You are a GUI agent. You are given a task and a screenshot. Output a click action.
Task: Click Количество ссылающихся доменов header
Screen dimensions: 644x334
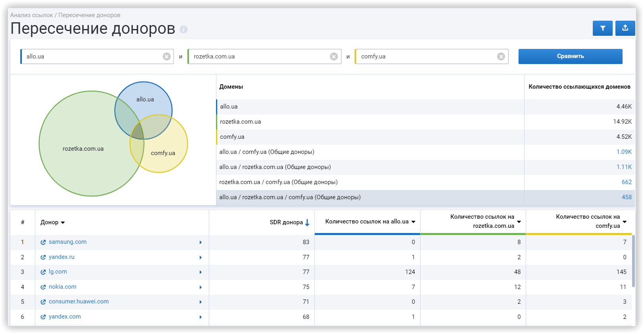click(x=579, y=87)
